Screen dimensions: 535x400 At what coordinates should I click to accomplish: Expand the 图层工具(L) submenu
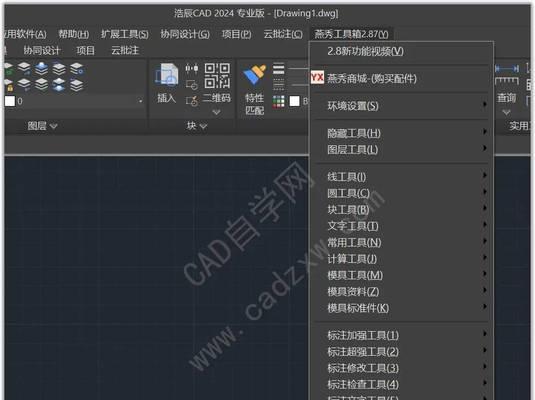(x=401, y=149)
